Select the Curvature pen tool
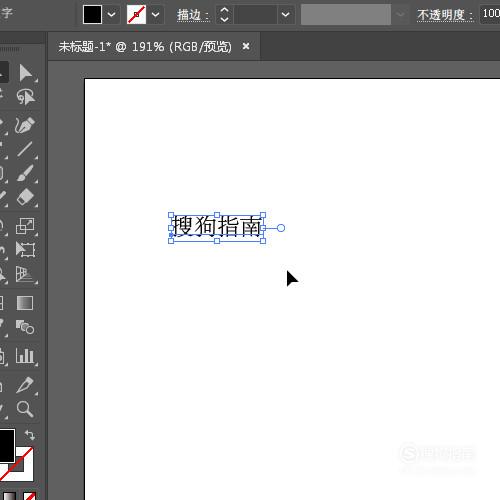Screen dimensions: 500x500 point(25,125)
